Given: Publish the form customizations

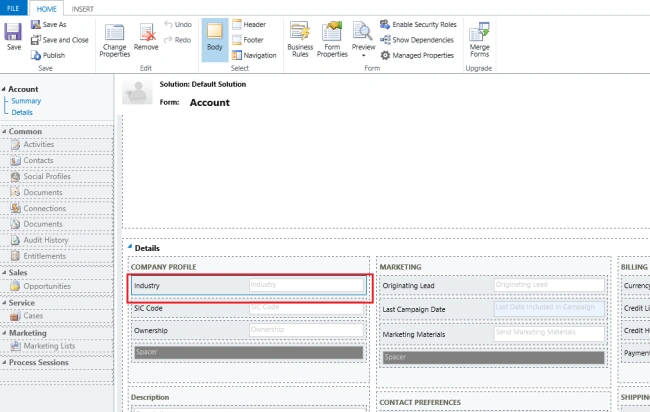Looking at the screenshot, I should point(48,55).
